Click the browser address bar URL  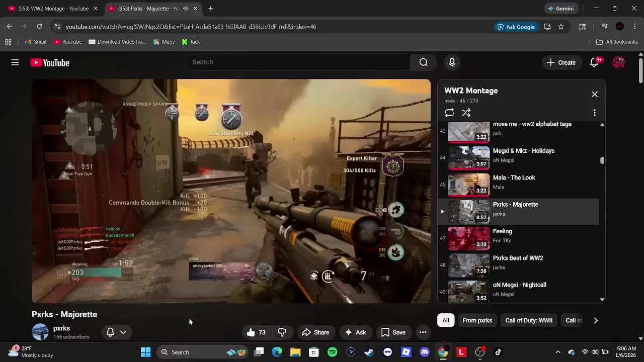coord(191,27)
